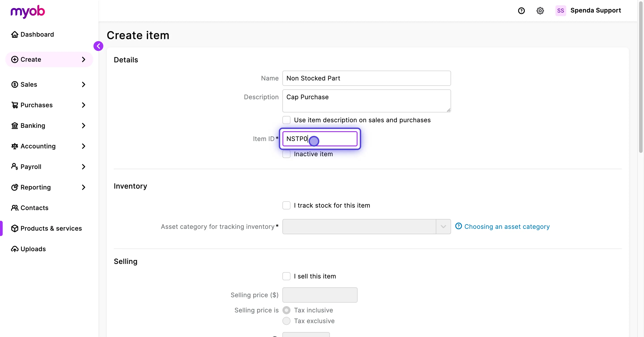Click the Spenda Support user name

point(595,11)
